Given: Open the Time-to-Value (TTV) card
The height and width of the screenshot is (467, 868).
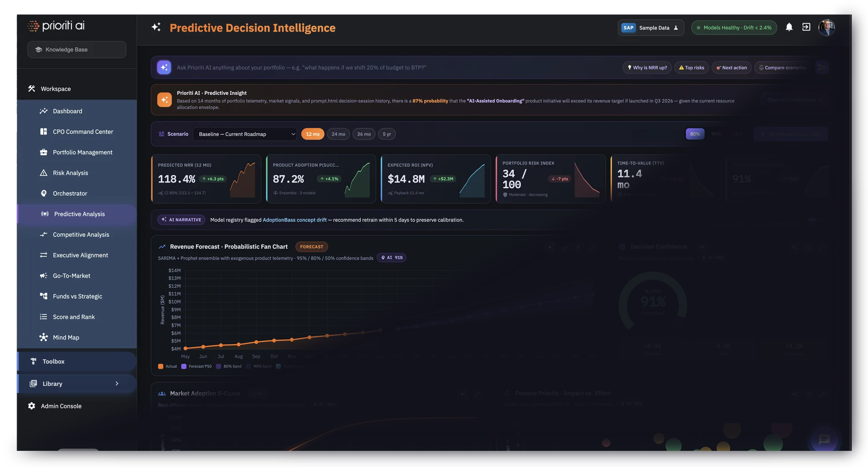Looking at the screenshot, I should click(666, 179).
